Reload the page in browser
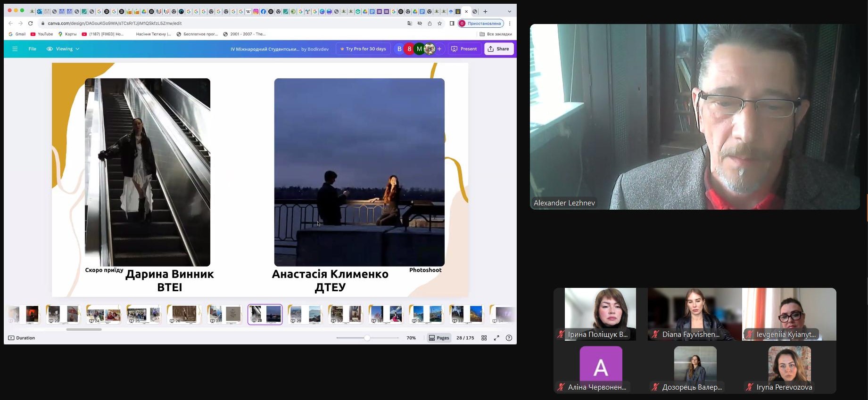Image resolution: width=868 pixels, height=400 pixels. pyautogui.click(x=31, y=24)
